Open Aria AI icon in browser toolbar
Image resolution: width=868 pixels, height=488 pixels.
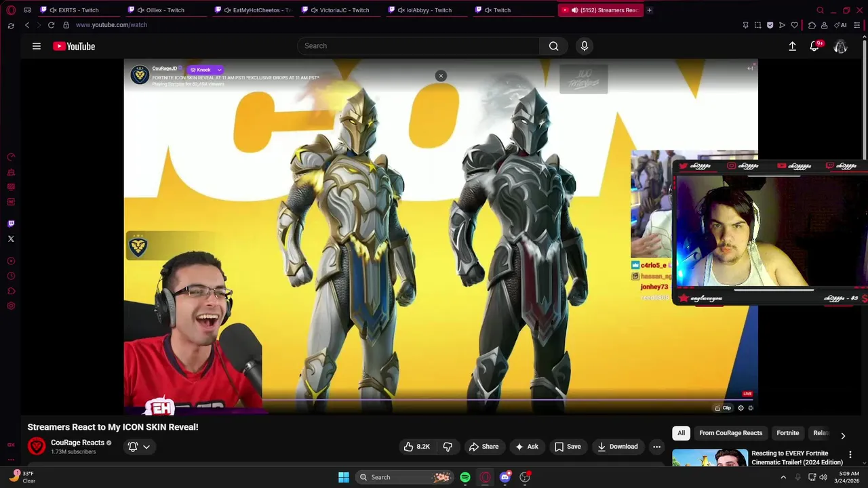coord(841,25)
